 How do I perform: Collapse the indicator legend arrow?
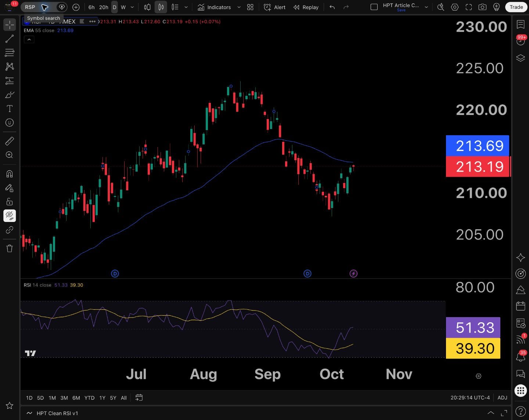[x=29, y=39]
